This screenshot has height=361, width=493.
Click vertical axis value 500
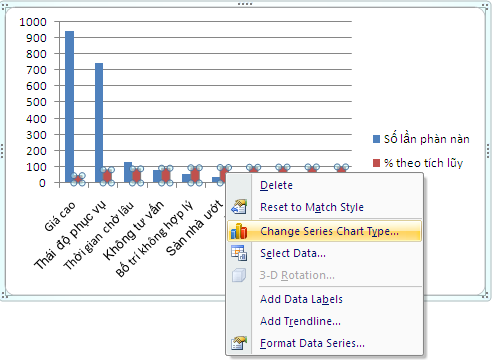36,102
